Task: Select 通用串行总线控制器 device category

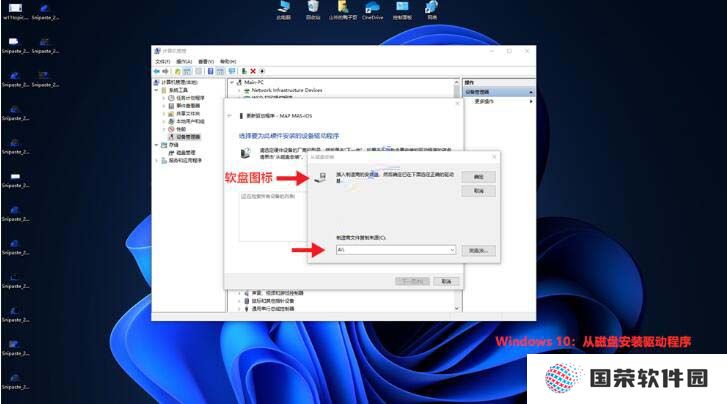Action: [273, 308]
